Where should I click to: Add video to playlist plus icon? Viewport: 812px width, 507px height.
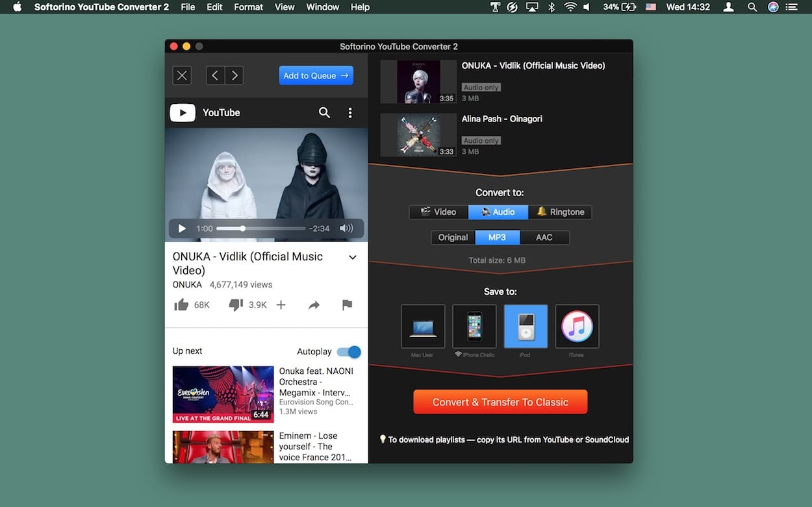click(x=281, y=304)
